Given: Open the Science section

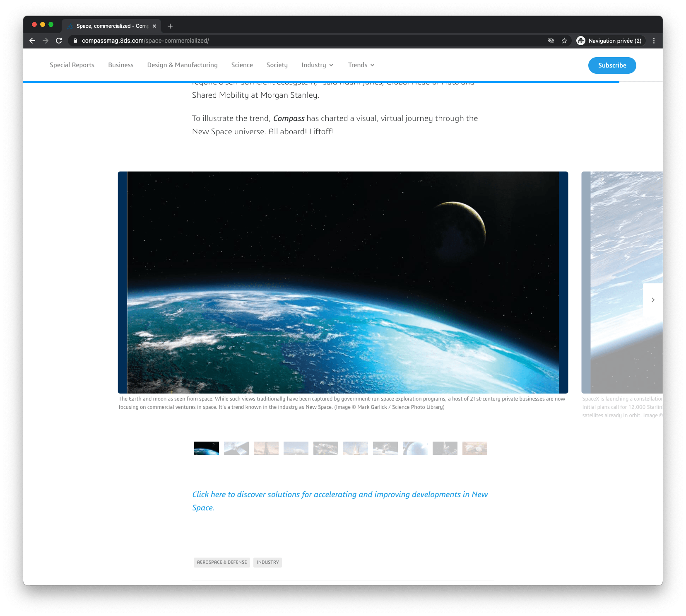Looking at the screenshot, I should [242, 65].
